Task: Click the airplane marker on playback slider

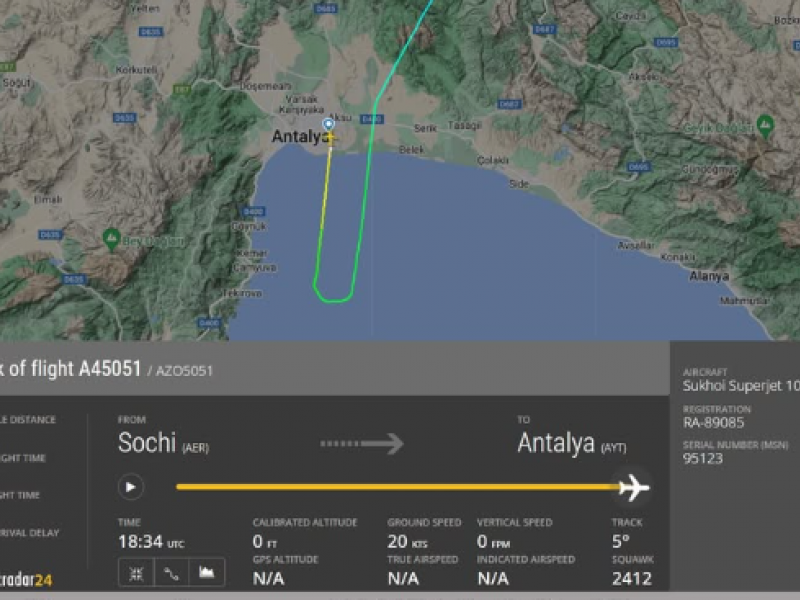Action: (634, 487)
